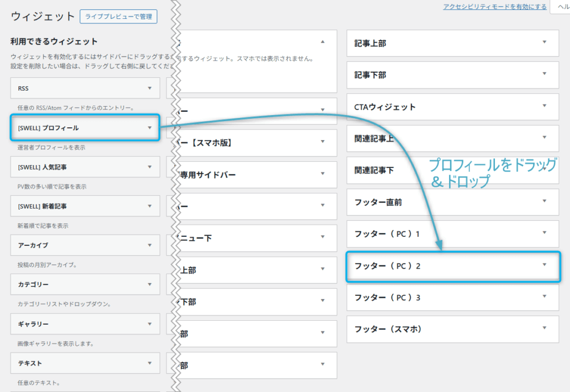Click the フッター（PC）1 area title

tap(387, 234)
